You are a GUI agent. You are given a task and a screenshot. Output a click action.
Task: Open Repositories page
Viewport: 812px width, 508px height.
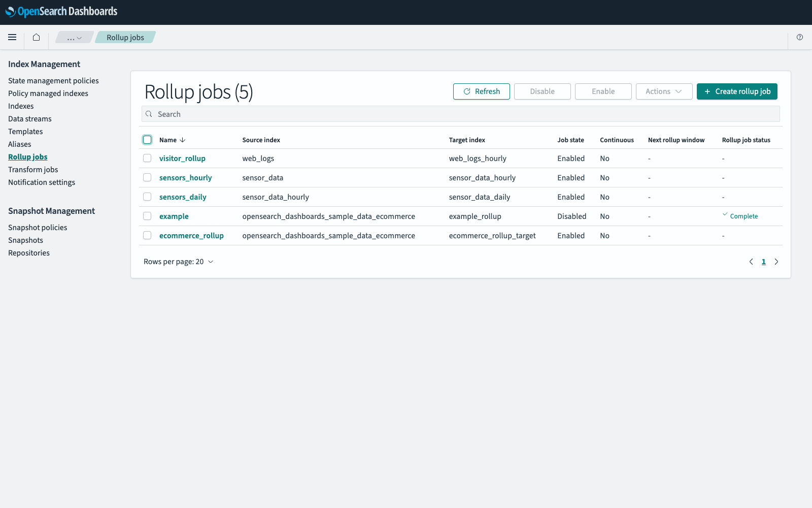tap(29, 253)
